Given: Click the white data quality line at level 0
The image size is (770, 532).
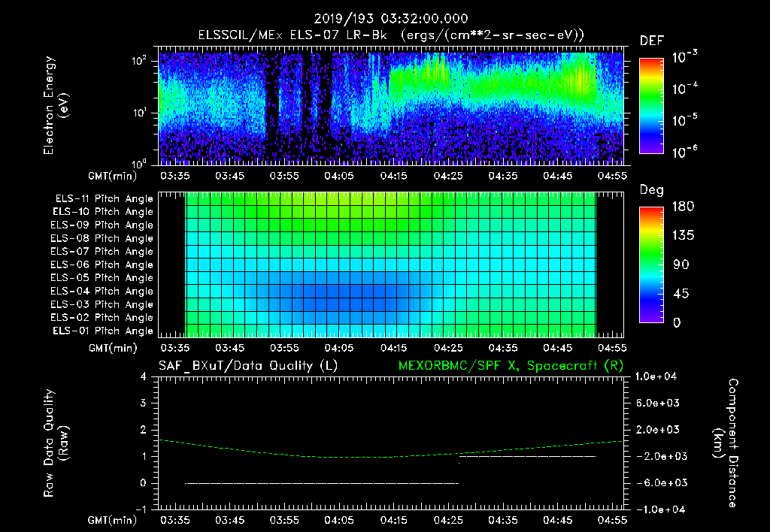Looking at the screenshot, I should tap(322, 483).
